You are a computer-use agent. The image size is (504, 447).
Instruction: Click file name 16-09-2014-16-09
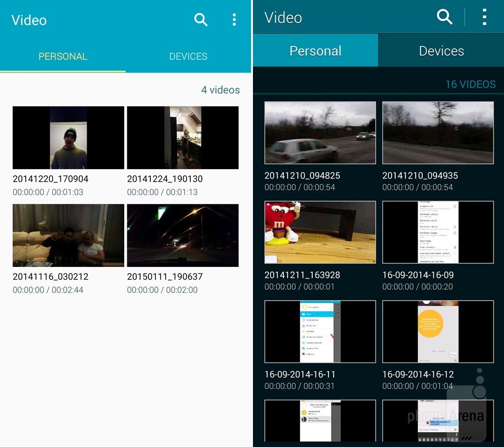point(418,275)
